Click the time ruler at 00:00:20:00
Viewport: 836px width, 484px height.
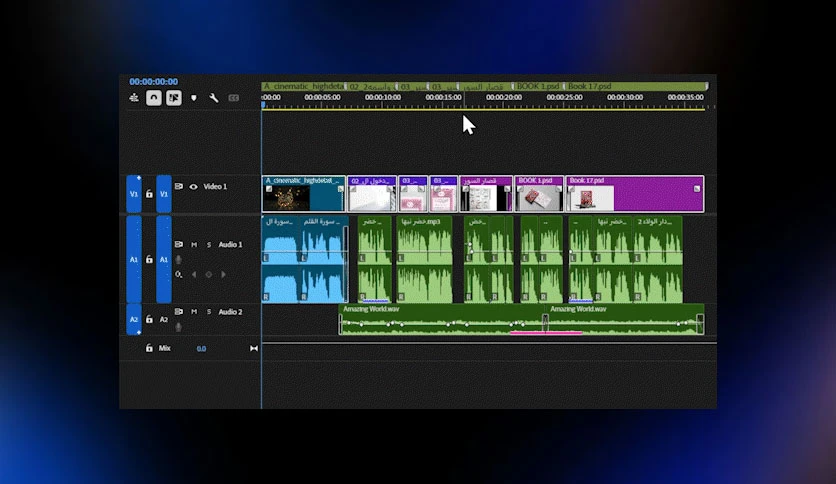[x=504, y=98]
